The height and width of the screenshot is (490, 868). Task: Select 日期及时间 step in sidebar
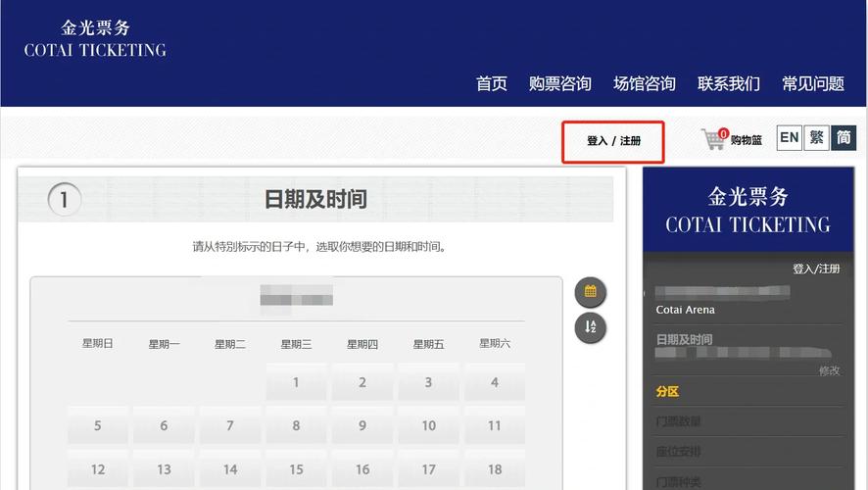684,339
